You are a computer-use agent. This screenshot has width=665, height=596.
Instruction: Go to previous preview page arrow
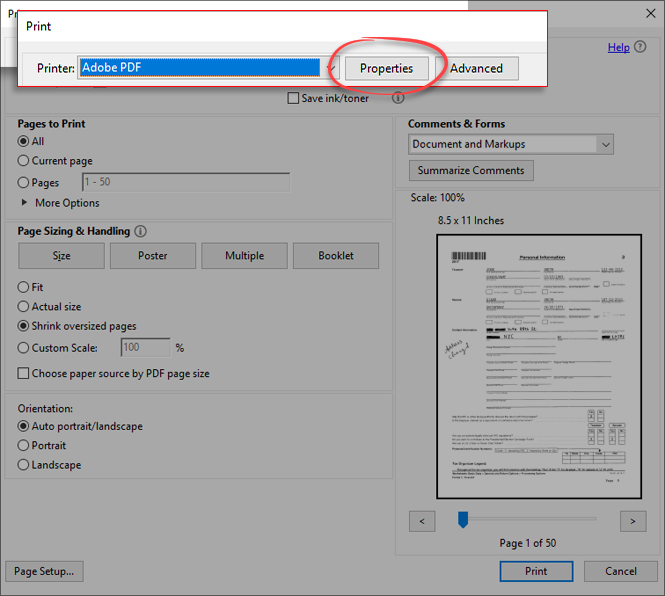(x=422, y=521)
